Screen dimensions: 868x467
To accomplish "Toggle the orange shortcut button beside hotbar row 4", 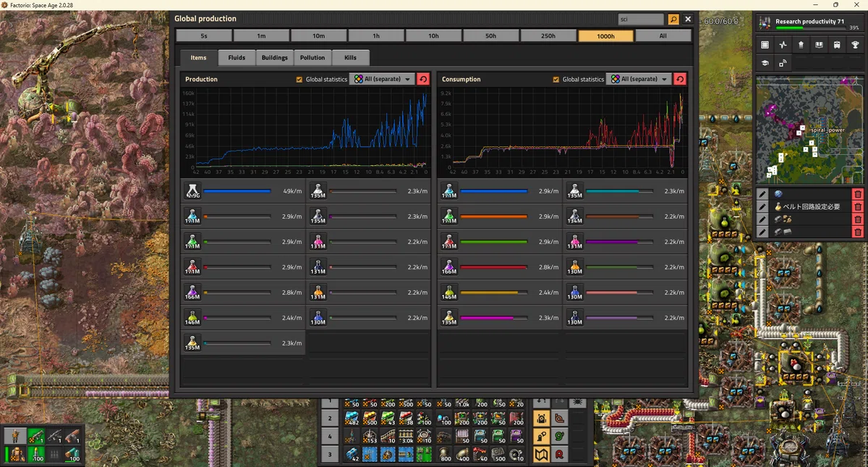I will [541, 437].
